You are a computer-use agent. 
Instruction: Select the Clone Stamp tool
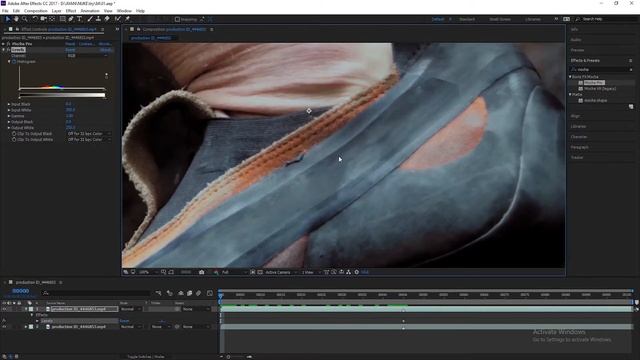coord(98,19)
